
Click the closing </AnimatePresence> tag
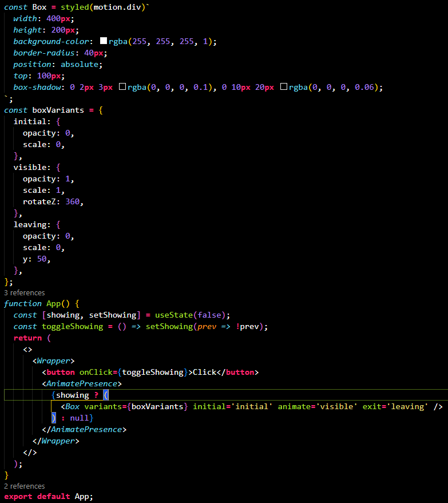point(84,430)
